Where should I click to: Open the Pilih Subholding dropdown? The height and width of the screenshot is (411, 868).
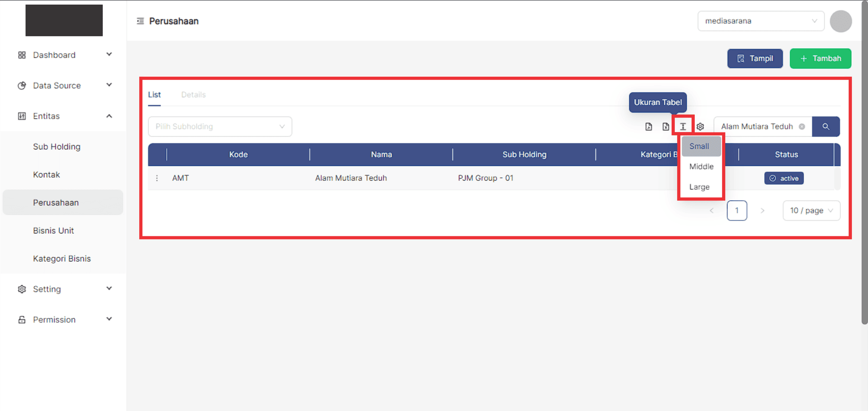220,126
